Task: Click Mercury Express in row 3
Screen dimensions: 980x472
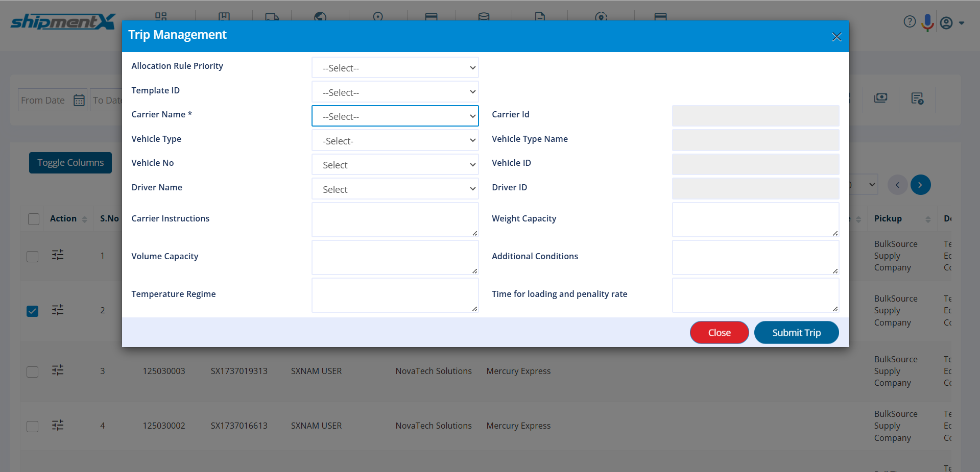Action: [518, 371]
